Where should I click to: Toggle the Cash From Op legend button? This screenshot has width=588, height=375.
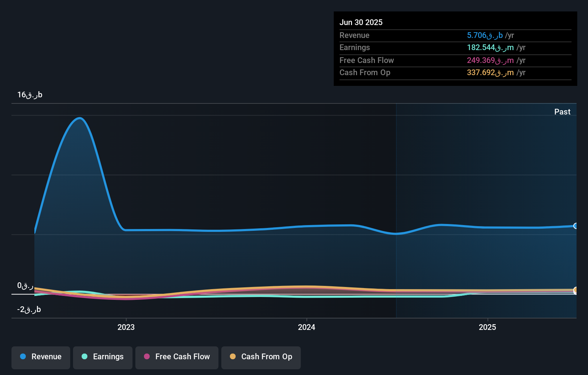(261, 357)
